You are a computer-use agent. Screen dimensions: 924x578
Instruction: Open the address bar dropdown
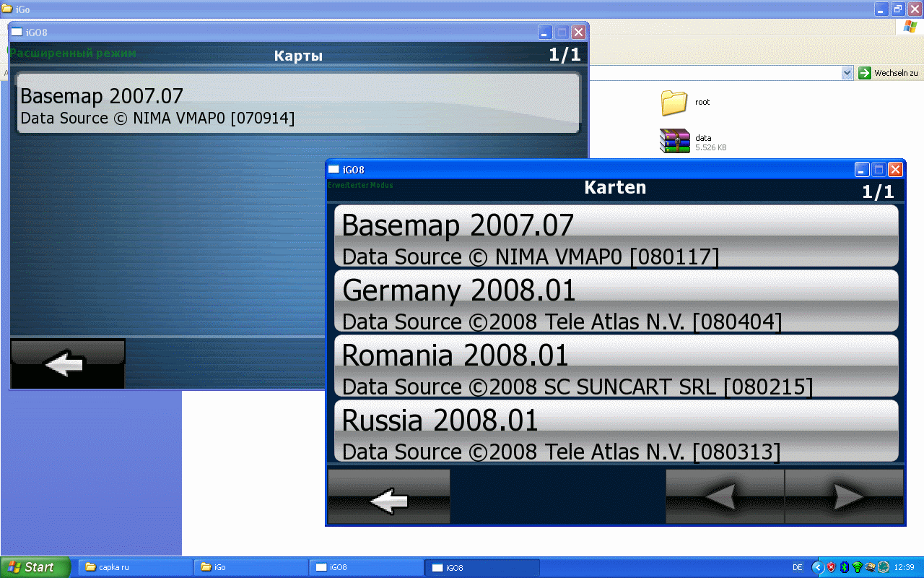point(847,73)
